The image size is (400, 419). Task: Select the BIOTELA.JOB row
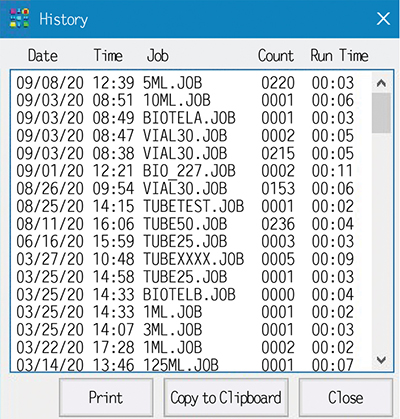(x=185, y=118)
